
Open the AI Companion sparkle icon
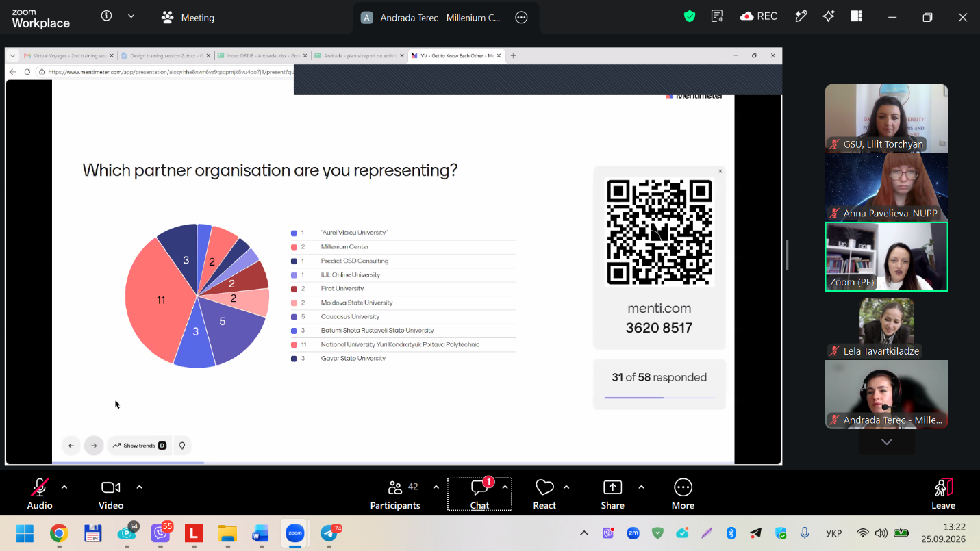point(829,16)
